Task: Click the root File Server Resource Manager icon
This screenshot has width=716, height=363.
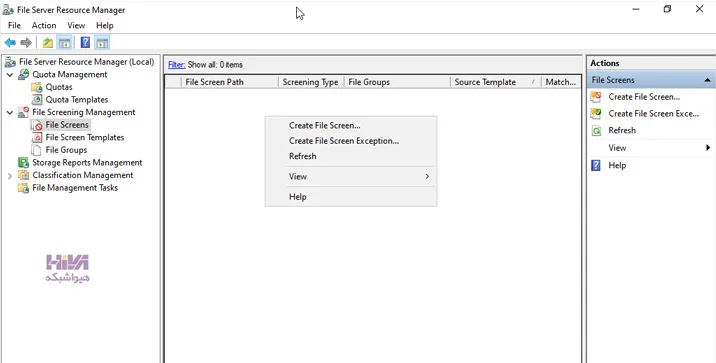Action: [x=10, y=62]
